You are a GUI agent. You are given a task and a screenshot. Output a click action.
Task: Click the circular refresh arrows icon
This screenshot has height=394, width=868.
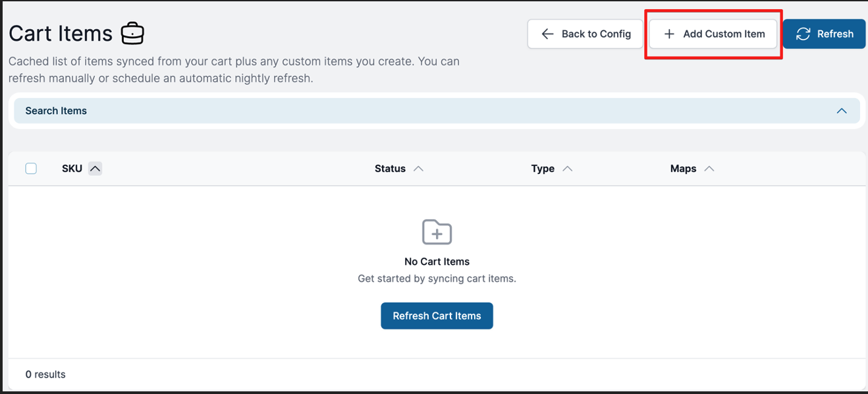(803, 34)
